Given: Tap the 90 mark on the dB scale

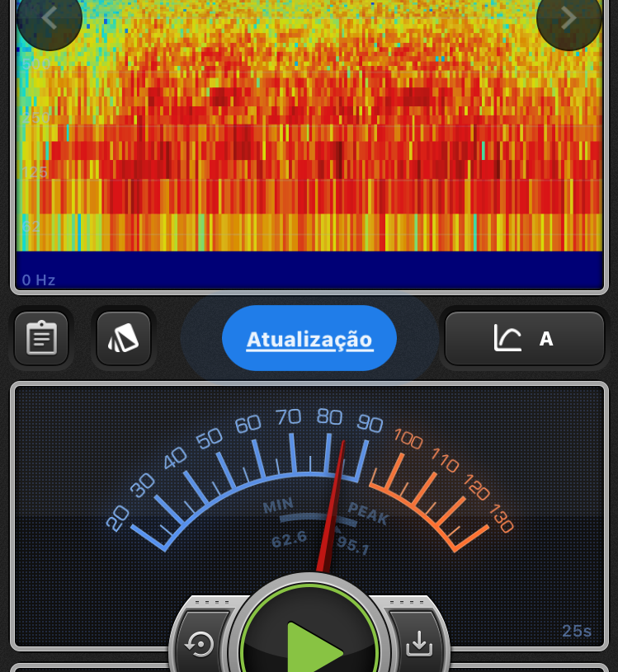Looking at the screenshot, I should (370, 424).
